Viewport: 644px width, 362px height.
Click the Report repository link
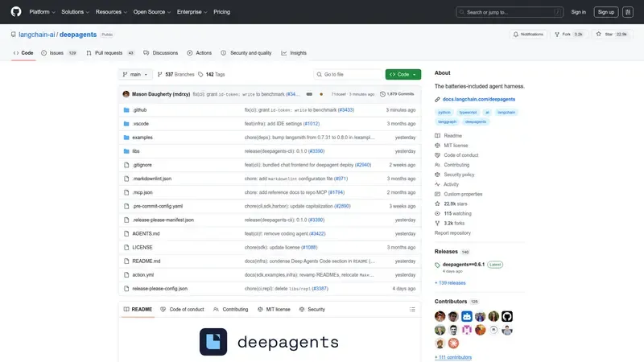click(452, 233)
